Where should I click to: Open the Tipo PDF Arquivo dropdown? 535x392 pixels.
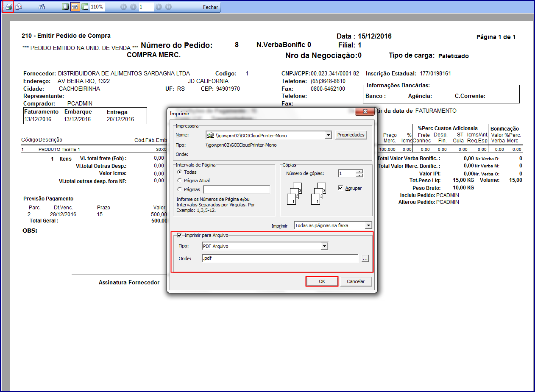[x=324, y=246]
